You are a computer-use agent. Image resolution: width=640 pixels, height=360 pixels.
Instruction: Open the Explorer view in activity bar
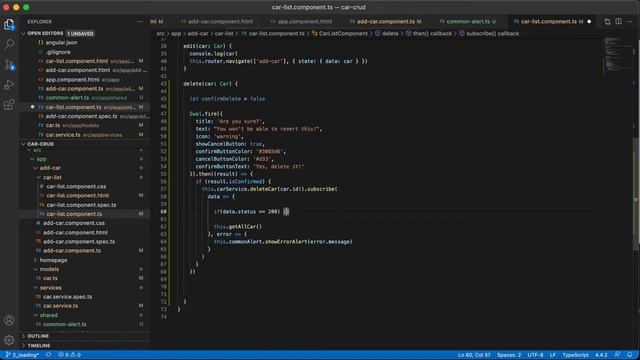pos(9,24)
